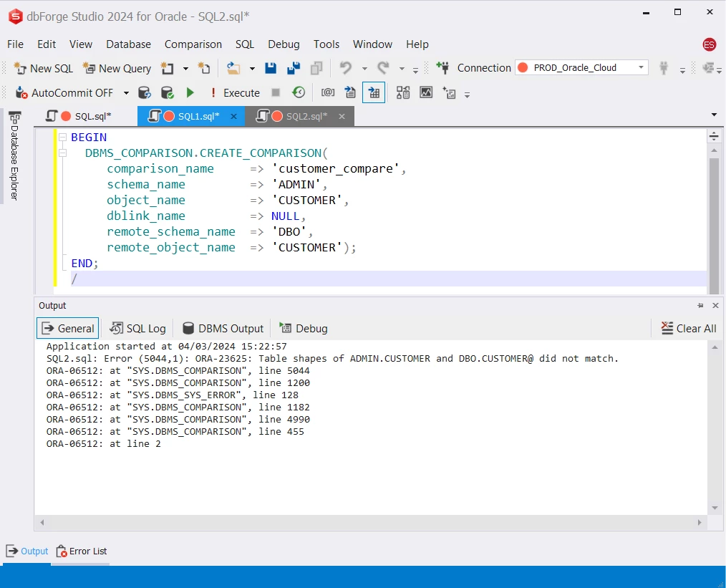This screenshot has height=588, width=726.
Task: Open the Execution History clock icon
Action: point(299,93)
